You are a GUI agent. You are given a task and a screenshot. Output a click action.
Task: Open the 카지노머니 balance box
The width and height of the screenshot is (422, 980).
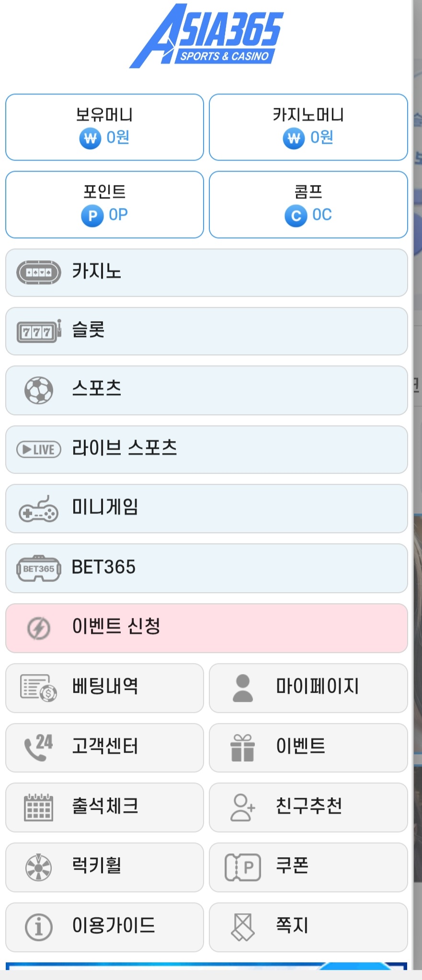pos(308,127)
